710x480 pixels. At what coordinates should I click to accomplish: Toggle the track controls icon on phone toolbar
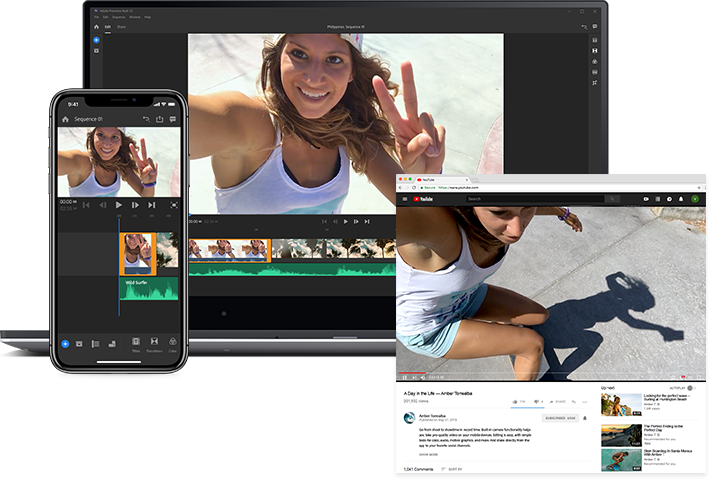coord(96,344)
